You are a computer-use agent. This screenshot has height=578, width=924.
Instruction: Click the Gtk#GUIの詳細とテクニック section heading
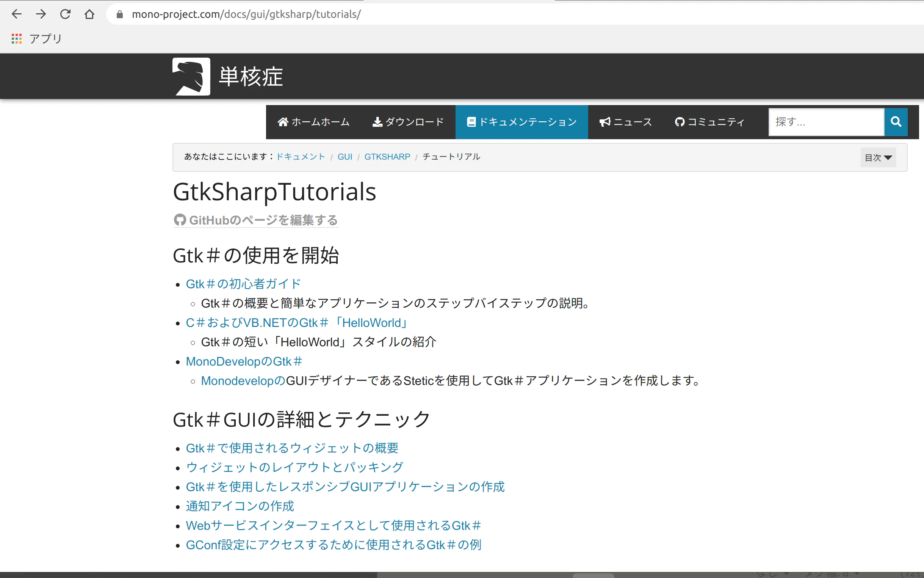pos(302,419)
